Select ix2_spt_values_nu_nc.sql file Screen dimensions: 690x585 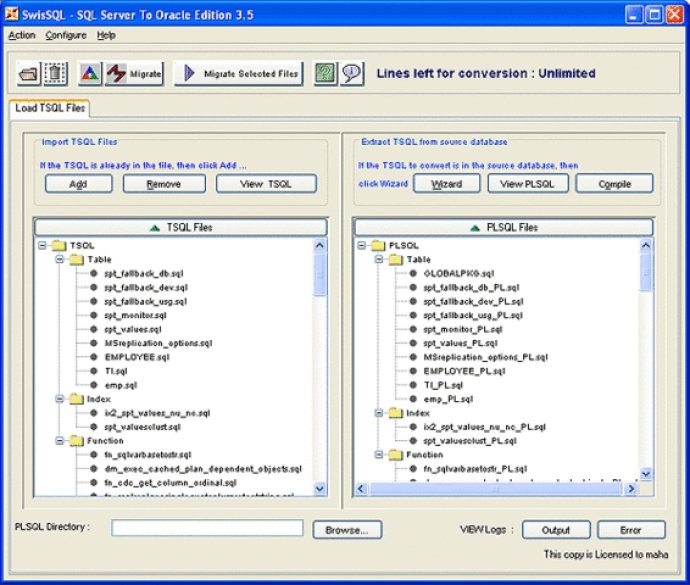157,413
